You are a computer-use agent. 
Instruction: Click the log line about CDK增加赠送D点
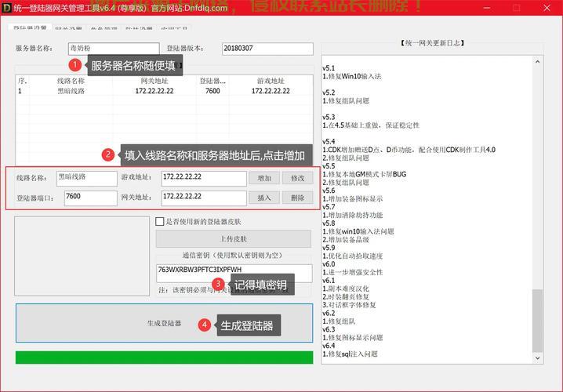409,150
